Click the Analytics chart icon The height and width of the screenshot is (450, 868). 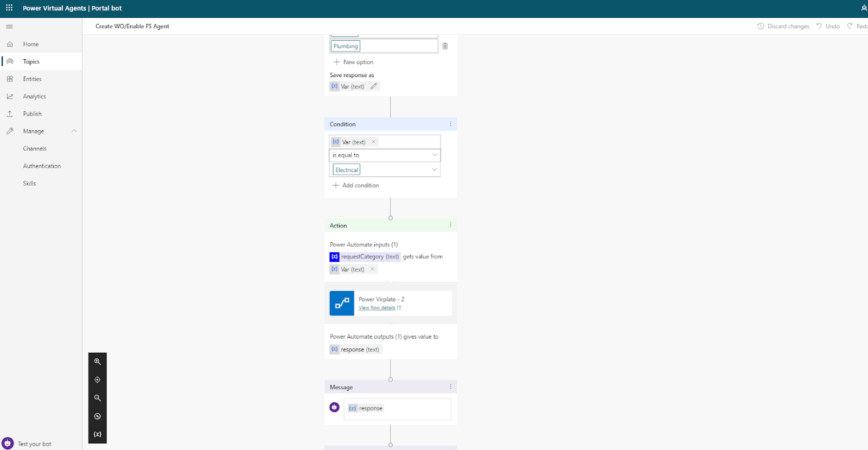[10, 96]
